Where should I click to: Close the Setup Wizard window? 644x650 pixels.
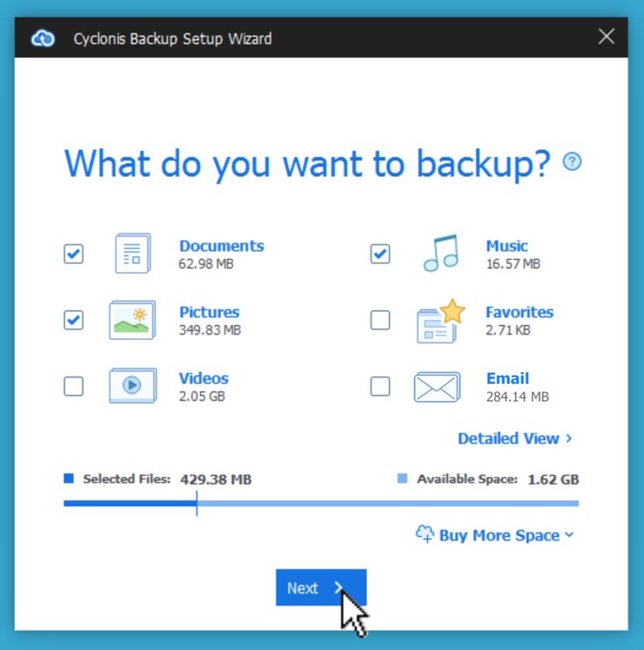(605, 37)
